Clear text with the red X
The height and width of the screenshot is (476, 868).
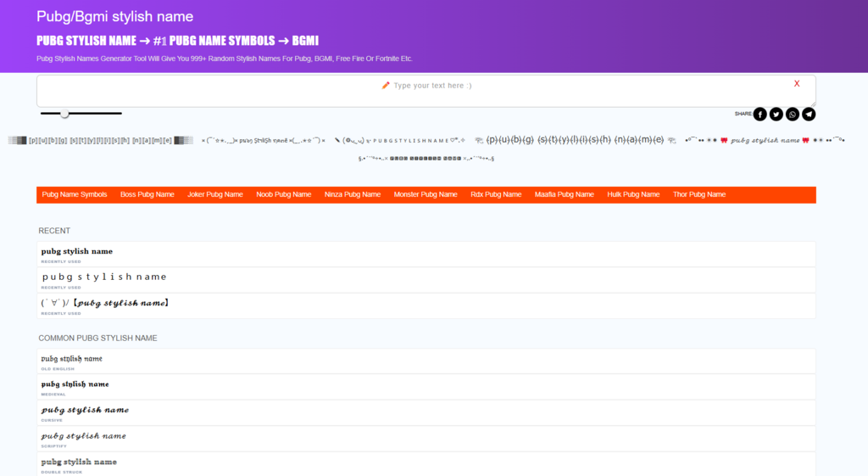tap(797, 84)
